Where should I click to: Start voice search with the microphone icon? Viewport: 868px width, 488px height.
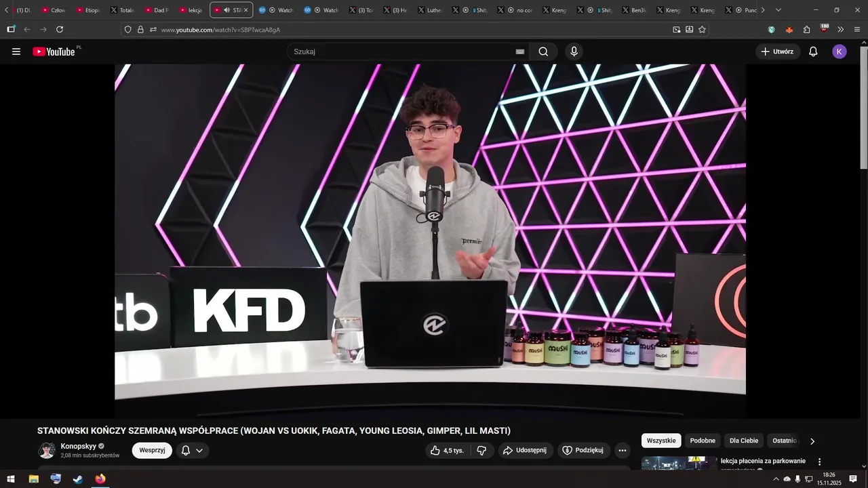click(574, 52)
